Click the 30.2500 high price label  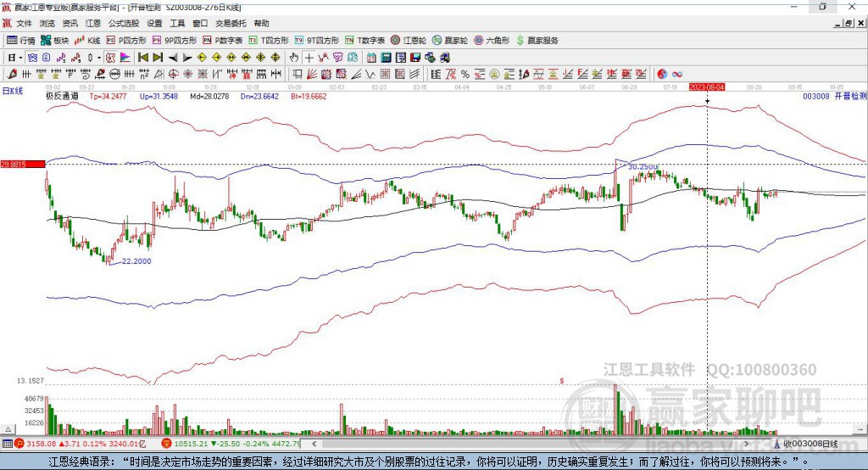tap(643, 166)
